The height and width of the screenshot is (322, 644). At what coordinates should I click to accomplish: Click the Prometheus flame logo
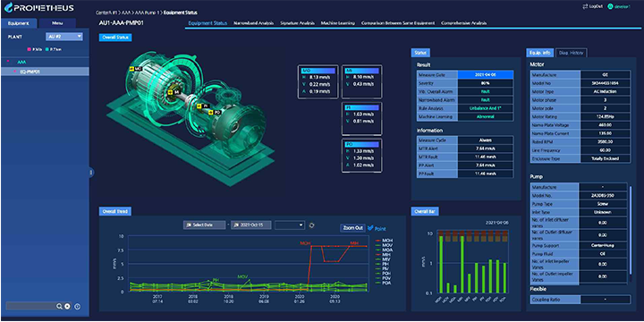[8, 8]
